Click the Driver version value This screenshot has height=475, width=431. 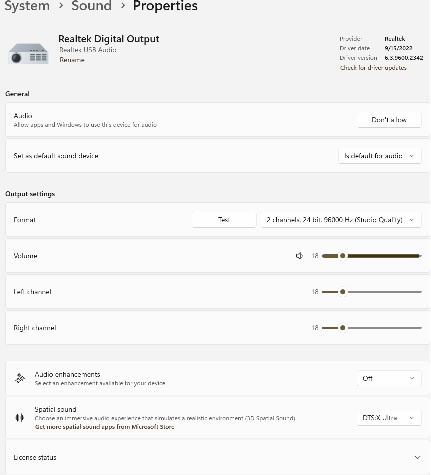404,58
